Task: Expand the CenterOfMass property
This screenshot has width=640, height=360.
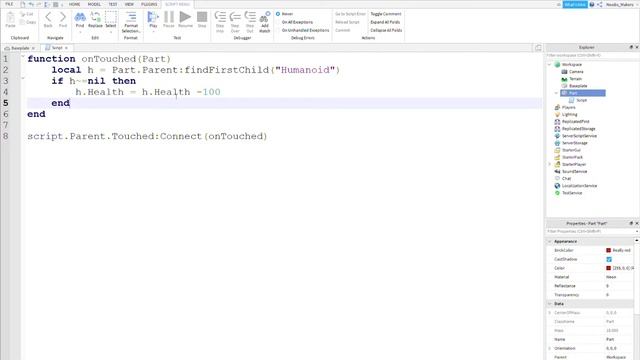Action: [x=549, y=313]
